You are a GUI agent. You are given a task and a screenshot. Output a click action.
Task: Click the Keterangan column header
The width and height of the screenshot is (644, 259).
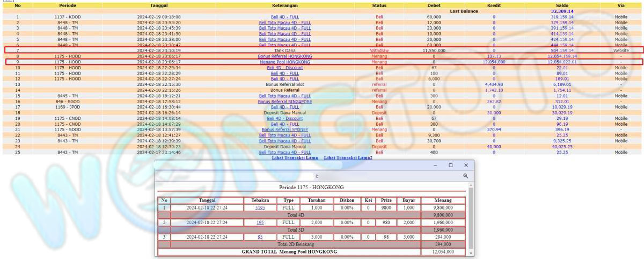[x=284, y=5]
